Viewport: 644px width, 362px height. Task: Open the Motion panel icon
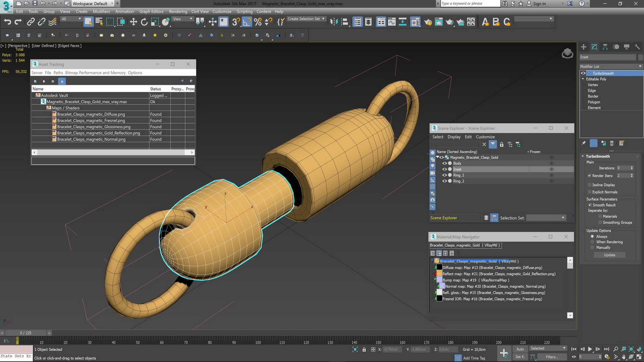(616, 47)
